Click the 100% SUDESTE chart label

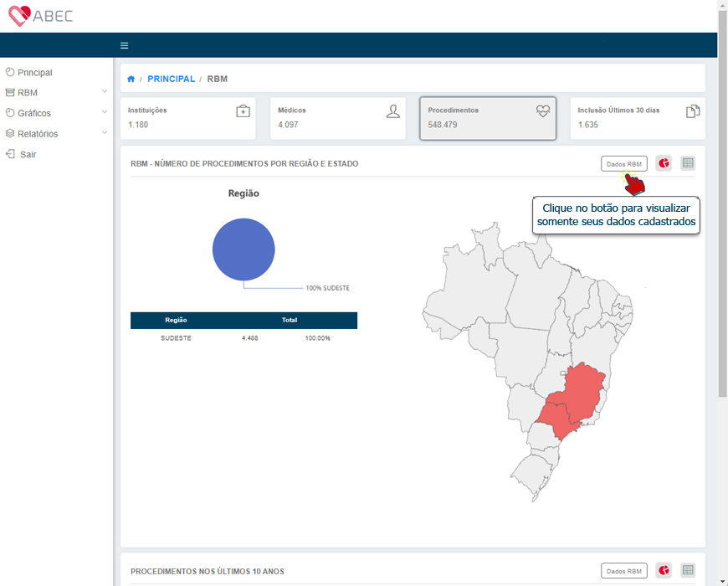(x=327, y=288)
